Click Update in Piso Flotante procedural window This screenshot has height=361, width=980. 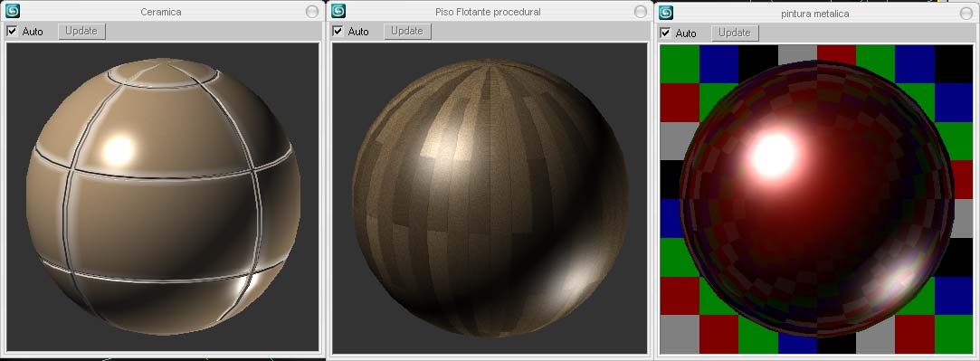pos(407,31)
